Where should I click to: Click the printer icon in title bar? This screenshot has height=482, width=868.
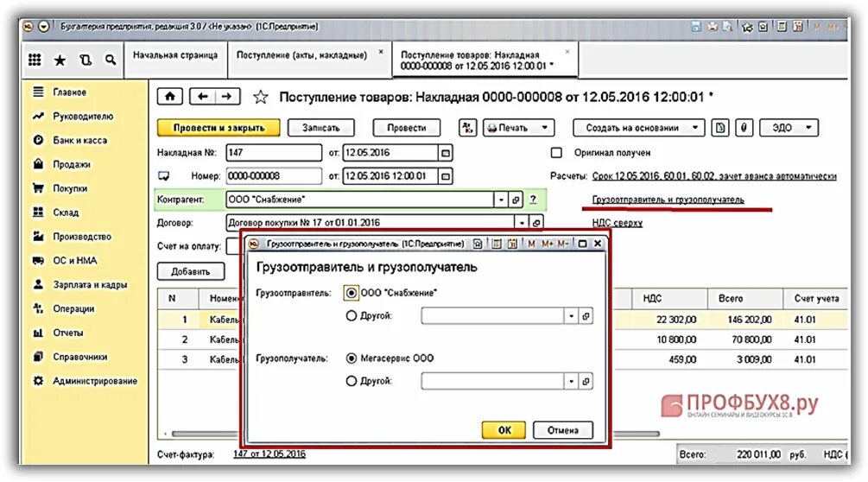[x=713, y=26]
